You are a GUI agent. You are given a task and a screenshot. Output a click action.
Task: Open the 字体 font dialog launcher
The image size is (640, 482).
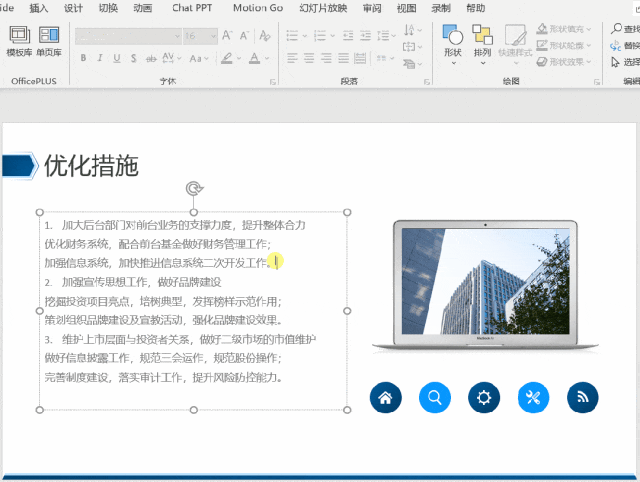pyautogui.click(x=273, y=82)
